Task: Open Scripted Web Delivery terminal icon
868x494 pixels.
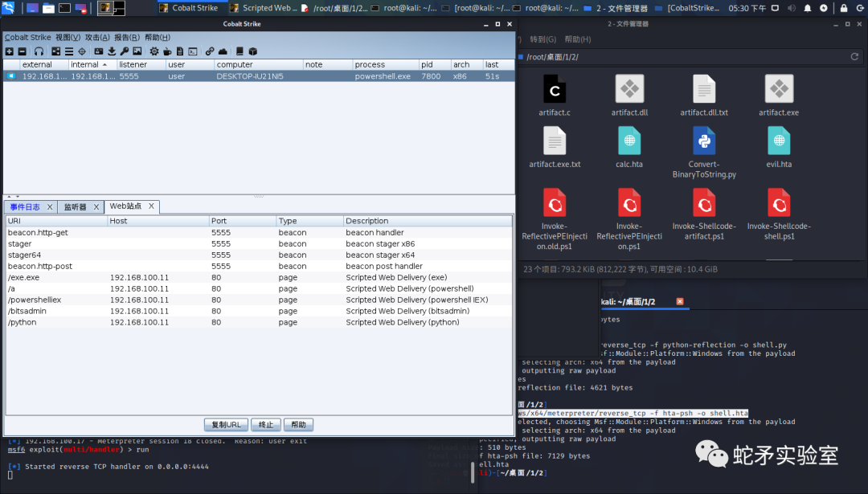Action: 193,51
